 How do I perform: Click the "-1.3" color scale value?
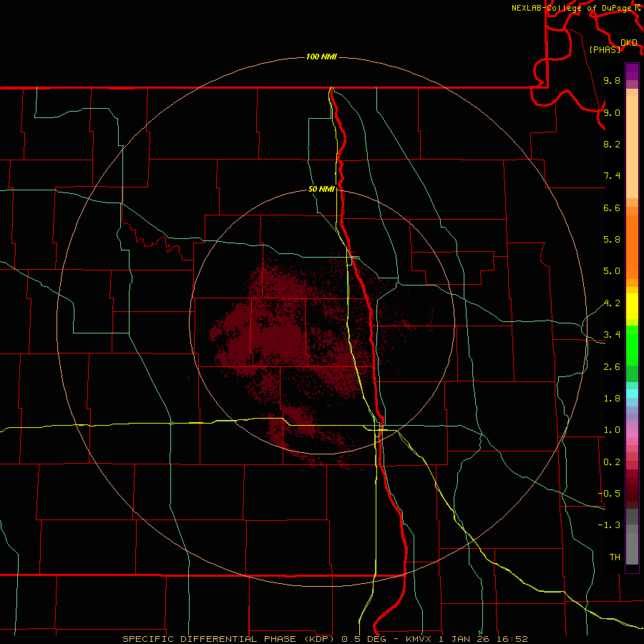610,525
